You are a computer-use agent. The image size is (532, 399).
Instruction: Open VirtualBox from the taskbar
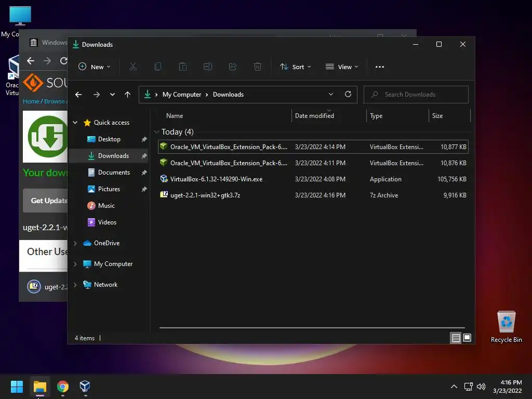click(85, 387)
